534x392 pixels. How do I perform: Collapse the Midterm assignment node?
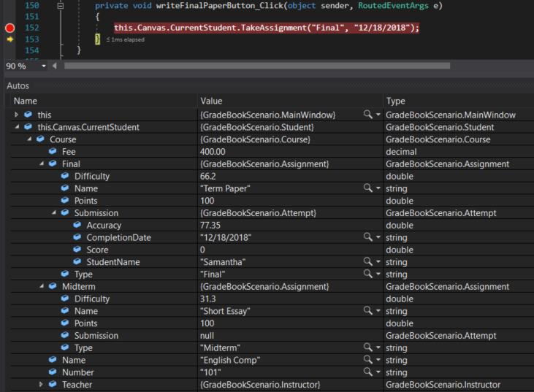[x=42, y=286]
